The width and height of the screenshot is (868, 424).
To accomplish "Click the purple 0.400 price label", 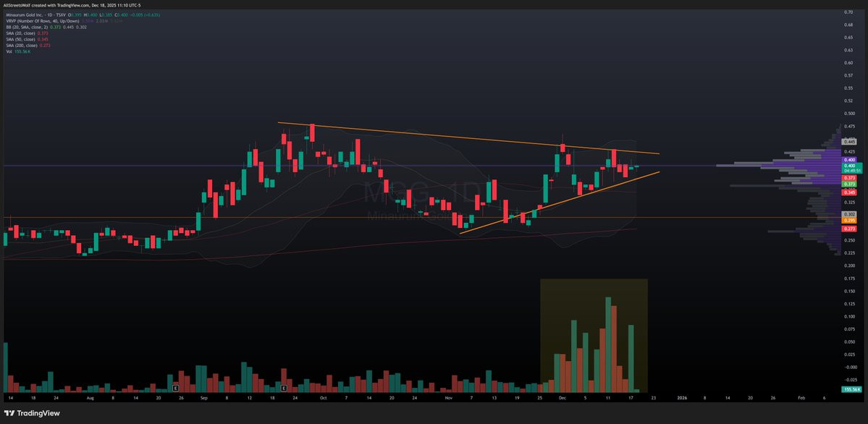I will pyautogui.click(x=849, y=159).
